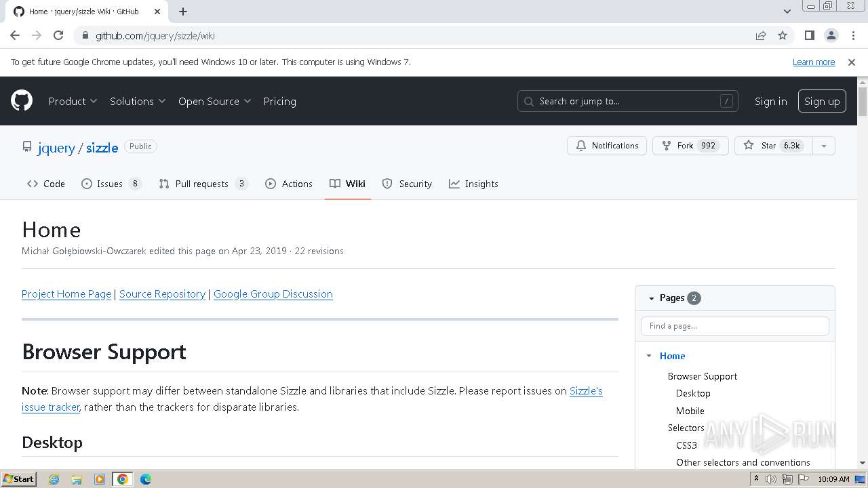Open Home in the pages sidebar
Viewport: 868px width, 488px height.
tap(672, 356)
